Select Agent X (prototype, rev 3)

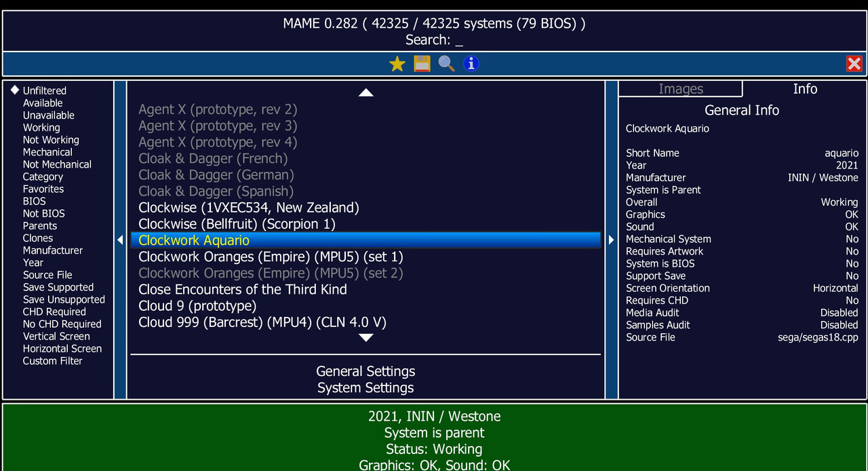coord(366,126)
